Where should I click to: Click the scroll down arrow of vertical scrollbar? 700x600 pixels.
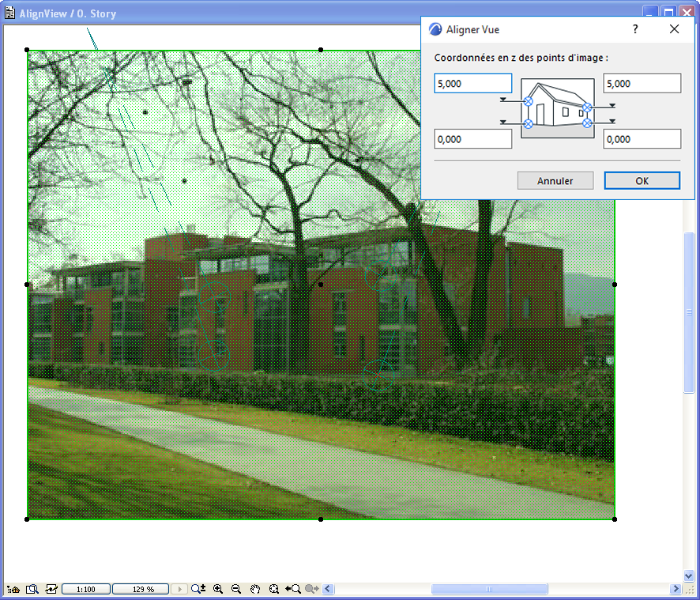tap(688, 575)
